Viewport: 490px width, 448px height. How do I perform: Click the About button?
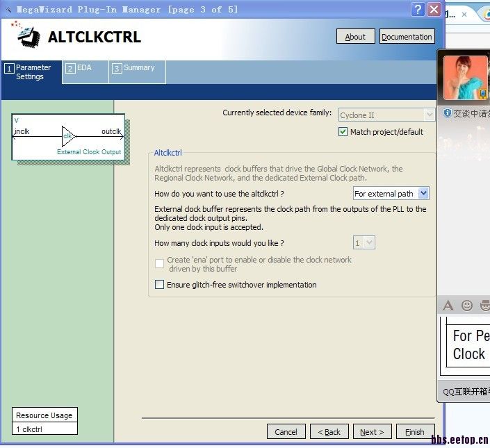pos(356,37)
